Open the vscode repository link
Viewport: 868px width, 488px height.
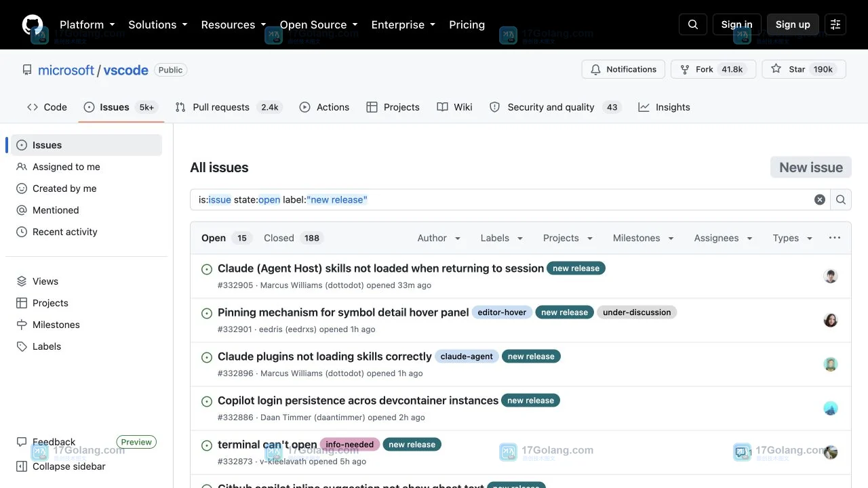125,70
